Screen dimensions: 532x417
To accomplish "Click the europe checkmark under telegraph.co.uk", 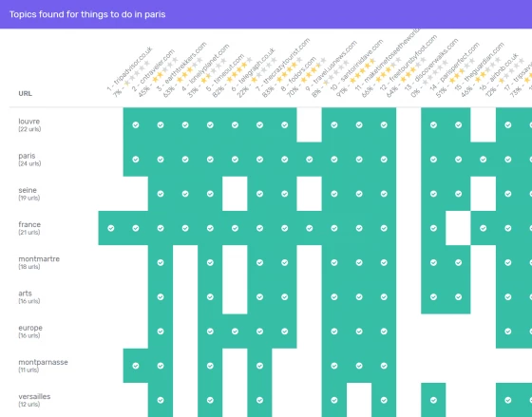I will pyautogui.click(x=235, y=332).
